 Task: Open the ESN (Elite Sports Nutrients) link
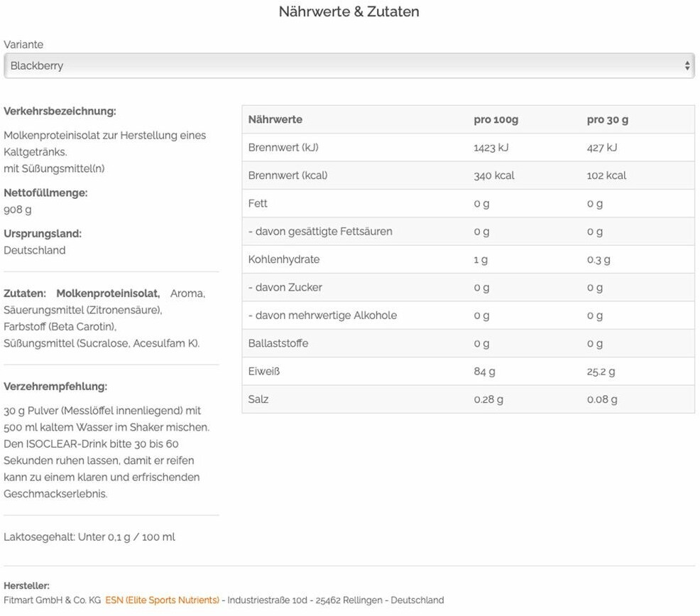coord(162,600)
